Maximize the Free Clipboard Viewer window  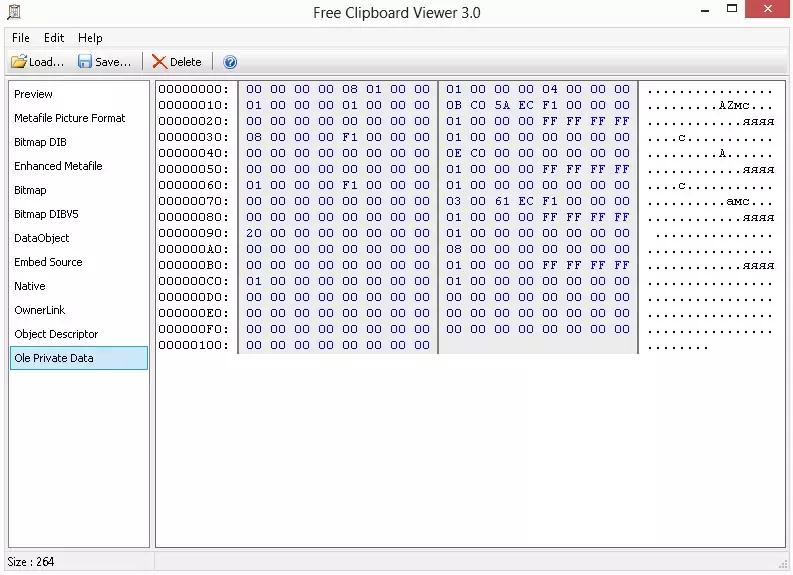(x=732, y=9)
